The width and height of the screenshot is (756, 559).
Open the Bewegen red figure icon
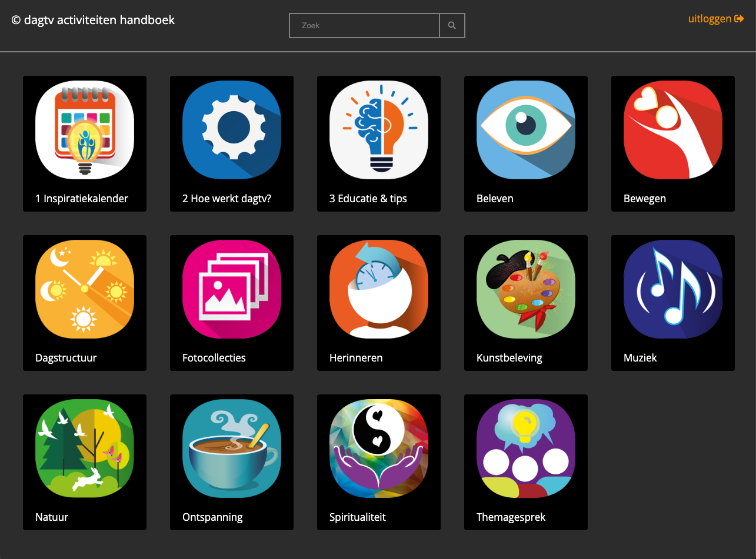(x=673, y=130)
